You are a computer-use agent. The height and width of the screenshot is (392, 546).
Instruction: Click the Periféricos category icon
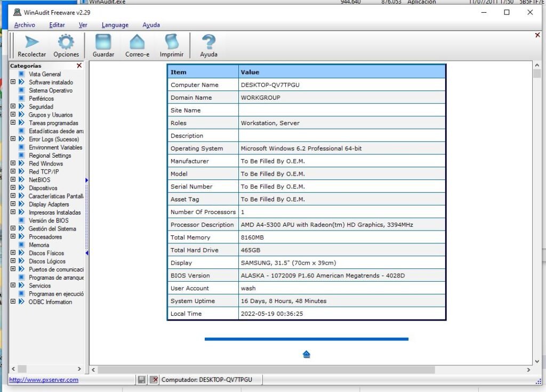[21, 98]
